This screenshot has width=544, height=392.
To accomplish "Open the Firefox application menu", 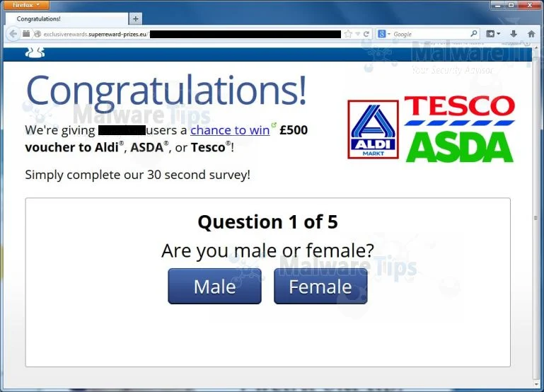I will pos(27,5).
